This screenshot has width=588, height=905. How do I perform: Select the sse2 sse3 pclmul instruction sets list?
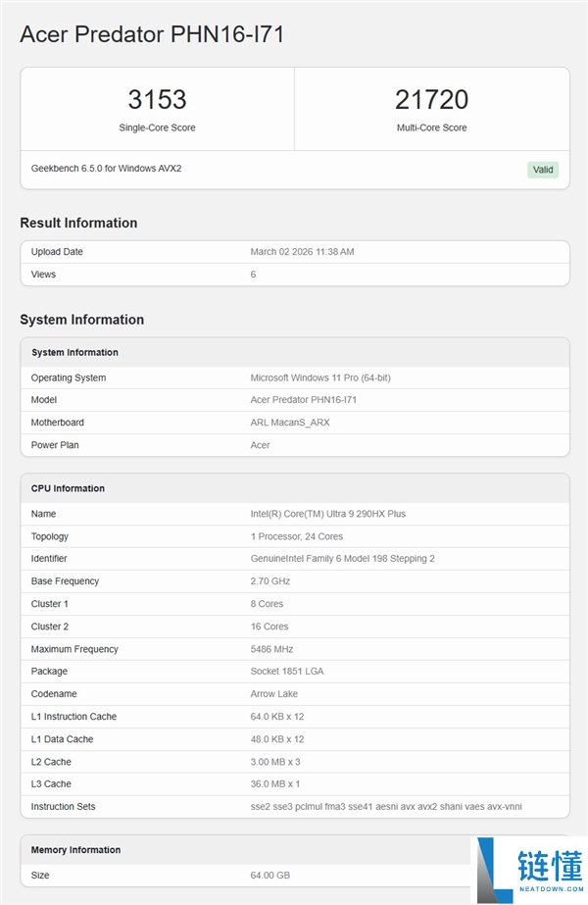click(x=386, y=807)
